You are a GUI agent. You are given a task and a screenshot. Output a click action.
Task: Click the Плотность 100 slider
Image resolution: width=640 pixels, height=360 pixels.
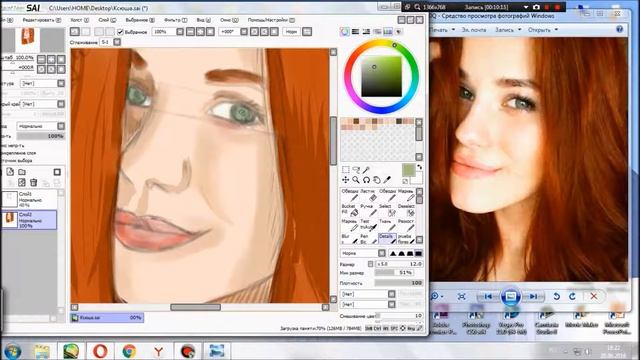pyautogui.click(x=399, y=283)
